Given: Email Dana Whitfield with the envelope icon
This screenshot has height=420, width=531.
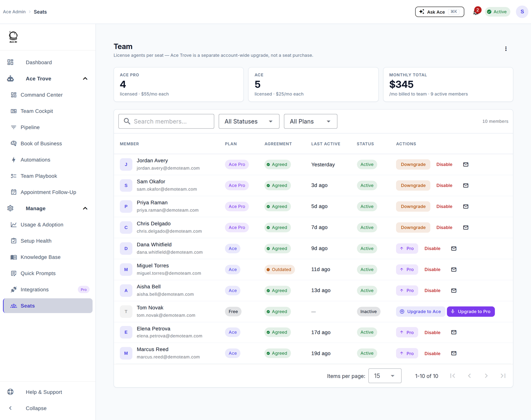Looking at the screenshot, I should pos(454,249).
